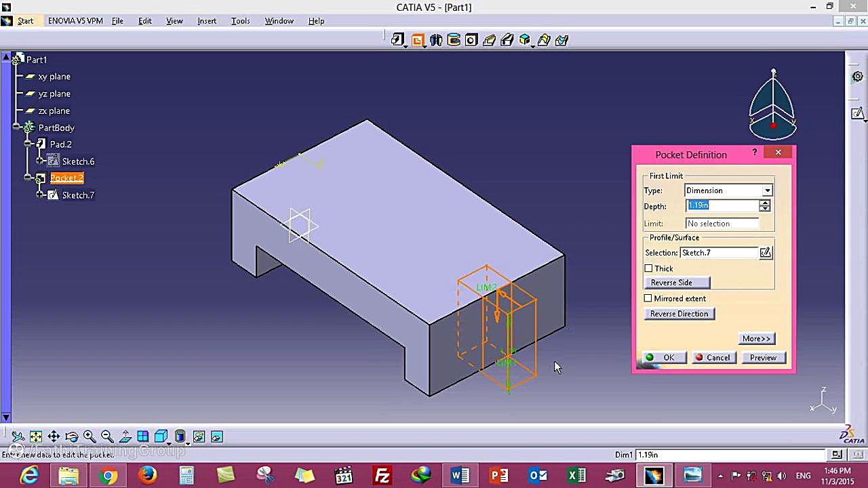
Task: Expand the Sketch.6 tree node
Action: pos(40,161)
